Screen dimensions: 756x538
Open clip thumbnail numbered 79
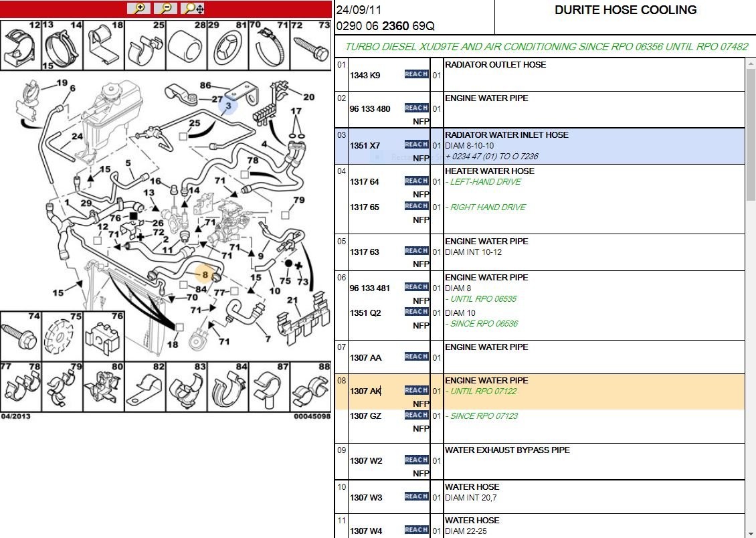pos(62,387)
